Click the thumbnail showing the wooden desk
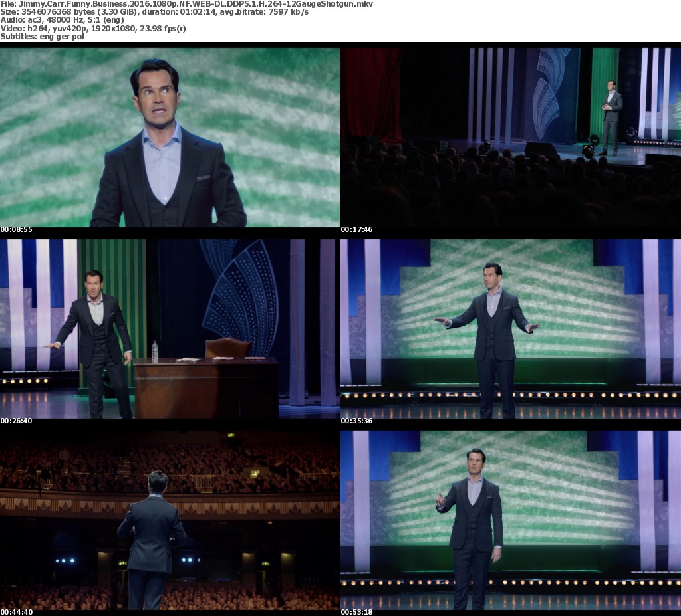681x616 pixels. [x=170, y=328]
